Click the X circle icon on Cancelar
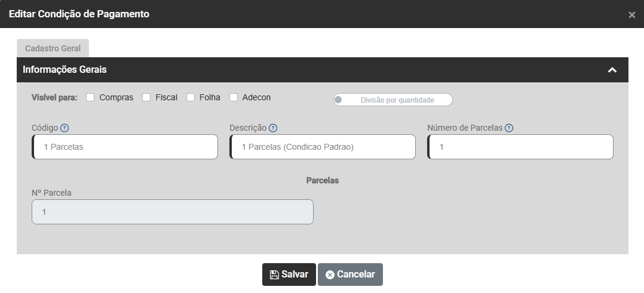This screenshot has width=644, height=293. pyautogui.click(x=330, y=275)
